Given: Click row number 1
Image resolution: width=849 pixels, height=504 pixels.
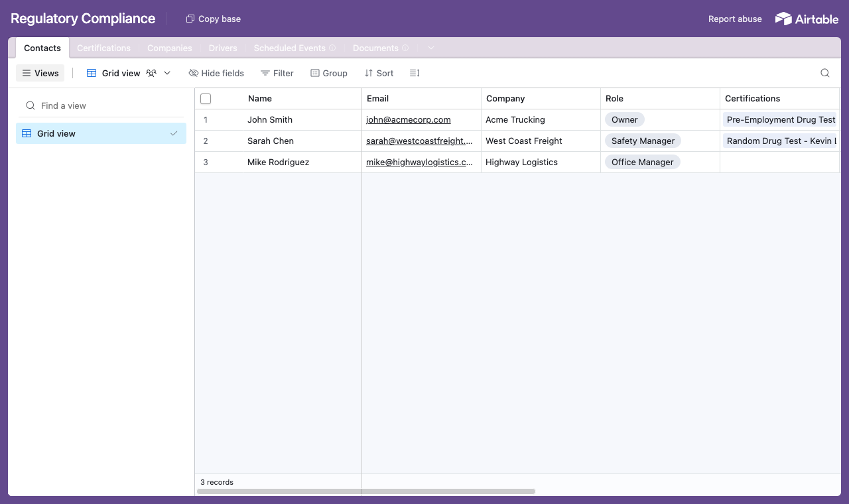Looking at the screenshot, I should [x=206, y=120].
